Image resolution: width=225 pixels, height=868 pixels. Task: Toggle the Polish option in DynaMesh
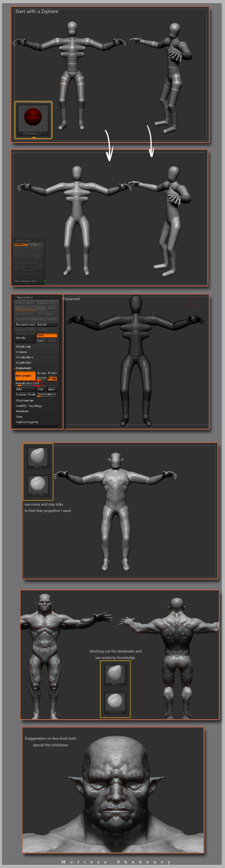point(53,373)
